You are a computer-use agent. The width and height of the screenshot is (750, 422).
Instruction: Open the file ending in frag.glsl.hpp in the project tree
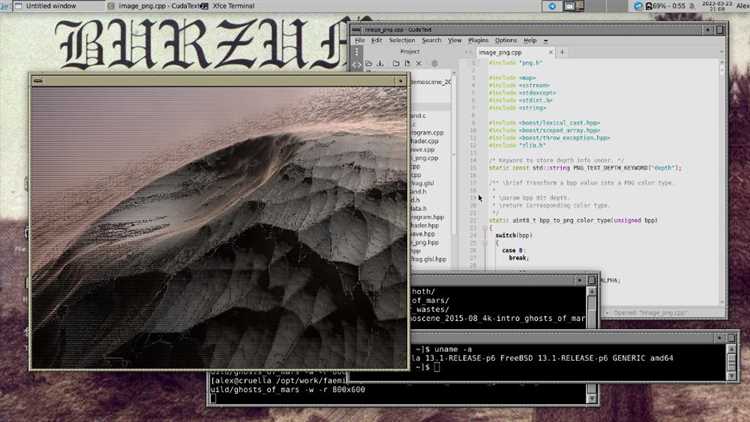point(428,259)
